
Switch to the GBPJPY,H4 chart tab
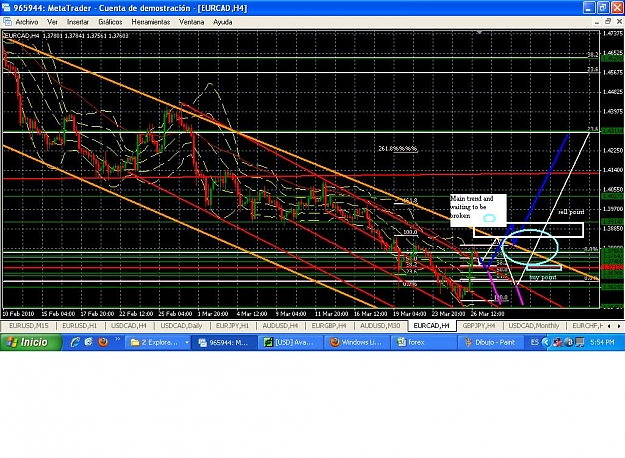coord(479,326)
